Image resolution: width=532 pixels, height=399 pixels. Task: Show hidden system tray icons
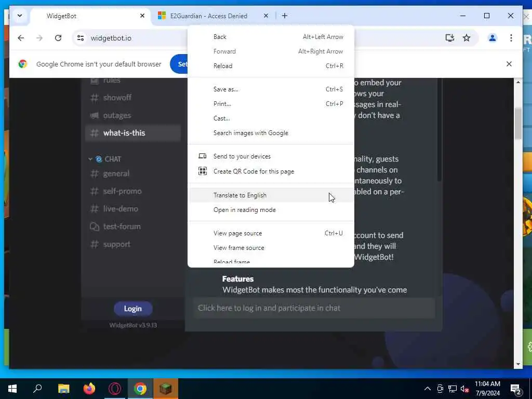coord(428,389)
